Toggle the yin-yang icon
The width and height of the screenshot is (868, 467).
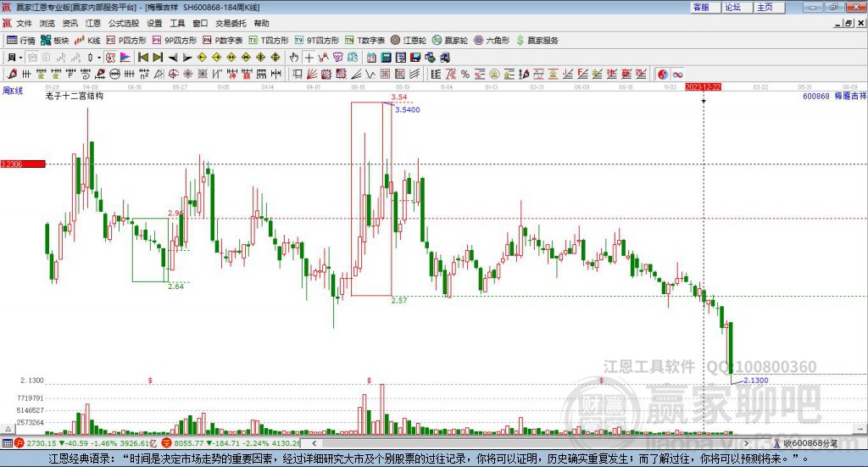click(x=662, y=74)
